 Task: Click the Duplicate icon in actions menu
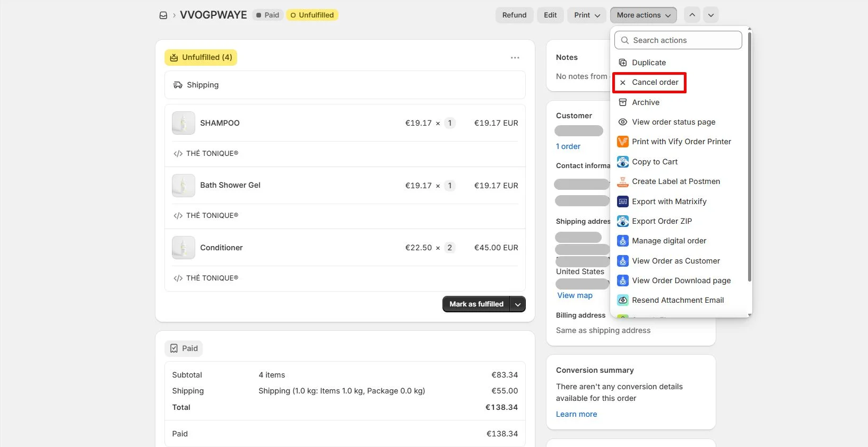(x=623, y=63)
